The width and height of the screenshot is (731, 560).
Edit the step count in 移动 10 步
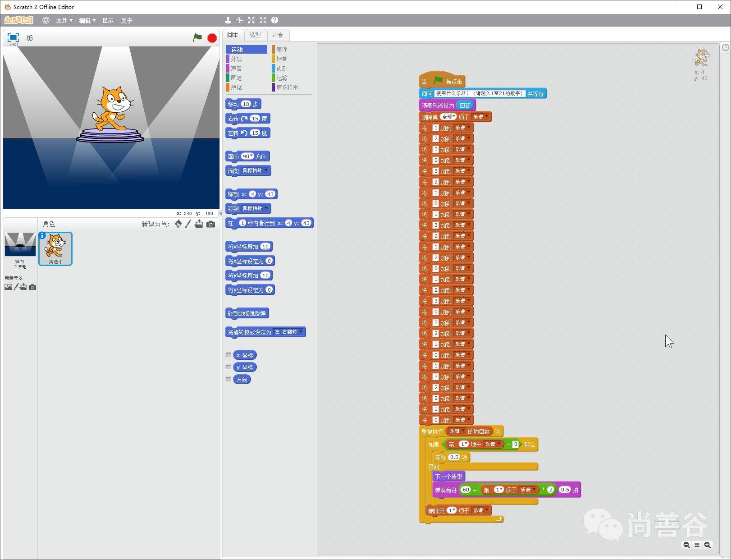[x=246, y=104]
